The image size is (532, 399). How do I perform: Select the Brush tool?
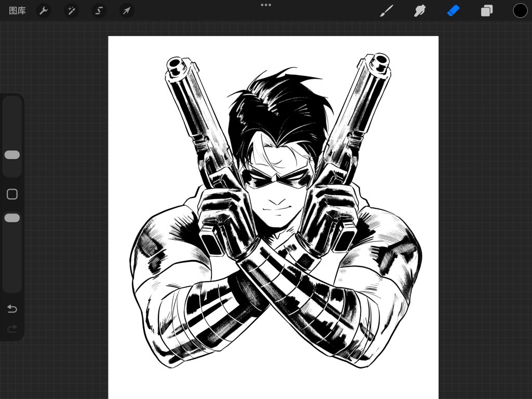[x=387, y=11]
